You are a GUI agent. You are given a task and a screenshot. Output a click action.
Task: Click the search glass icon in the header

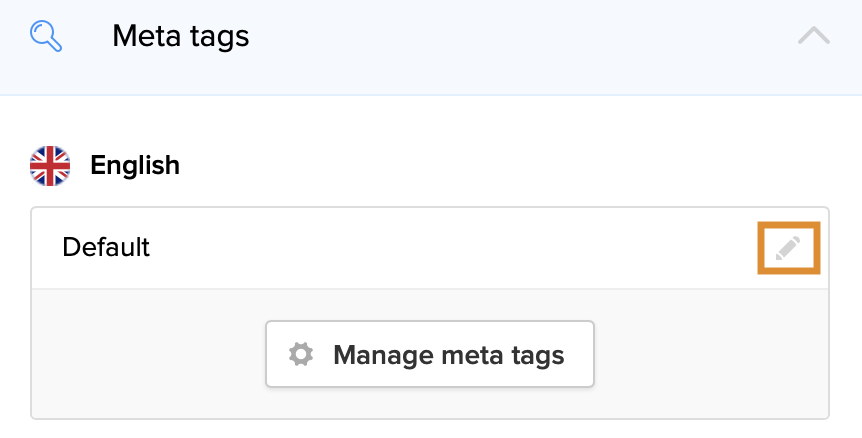pos(47,37)
